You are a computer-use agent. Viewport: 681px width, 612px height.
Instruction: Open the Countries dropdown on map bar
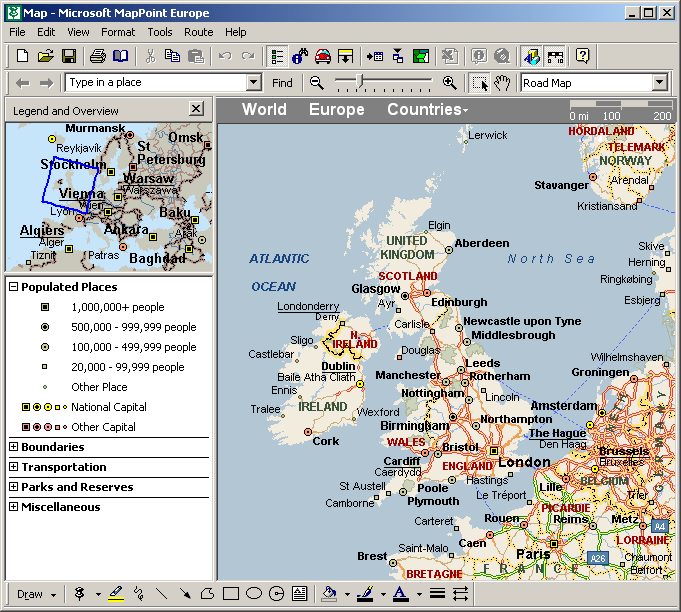pyautogui.click(x=428, y=109)
